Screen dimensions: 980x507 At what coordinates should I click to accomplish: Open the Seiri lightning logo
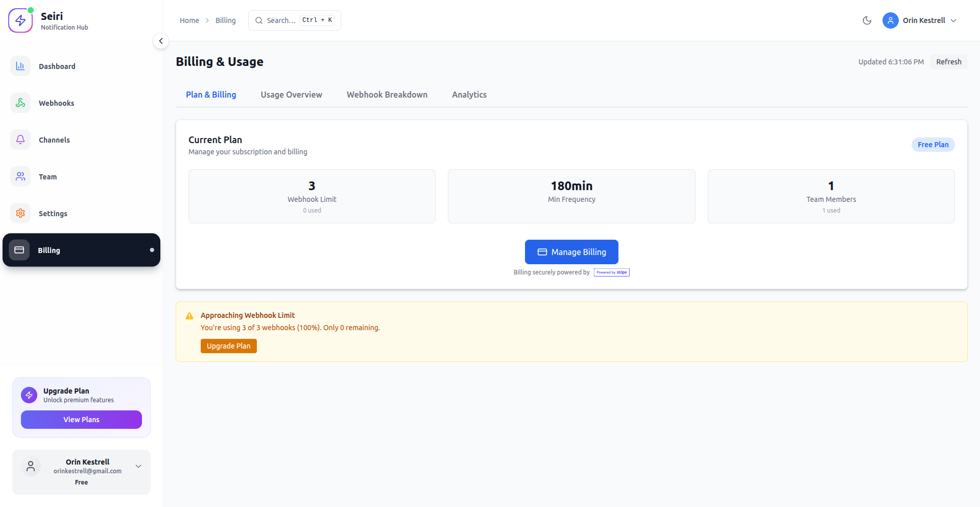pyautogui.click(x=20, y=19)
